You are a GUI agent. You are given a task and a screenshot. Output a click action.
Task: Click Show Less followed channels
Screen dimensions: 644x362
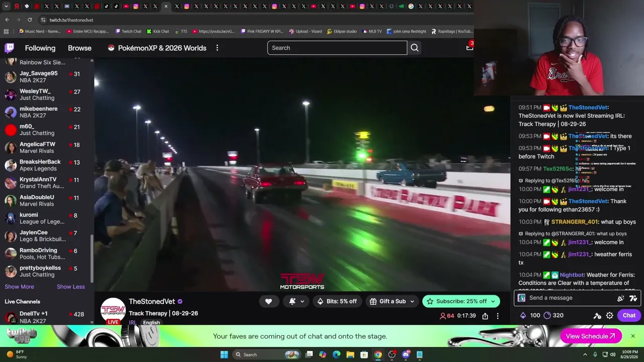70,287
